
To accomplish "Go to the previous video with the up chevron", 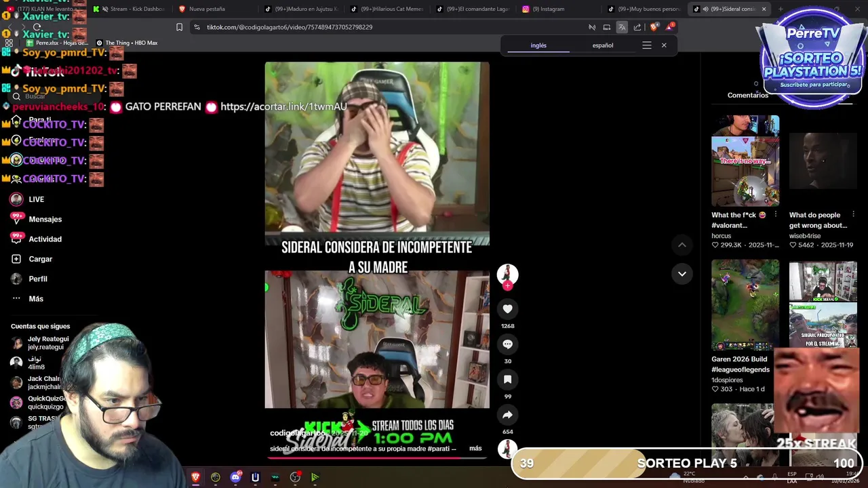I will [x=682, y=245].
